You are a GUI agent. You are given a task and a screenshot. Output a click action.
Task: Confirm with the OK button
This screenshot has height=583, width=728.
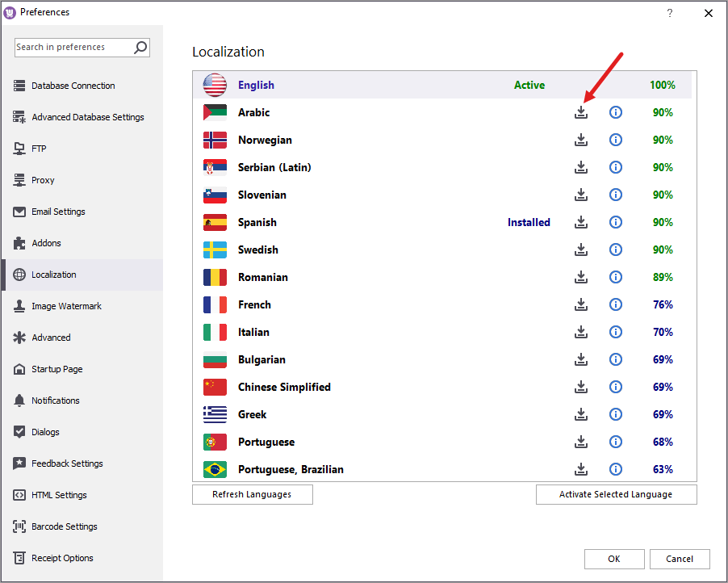614,559
